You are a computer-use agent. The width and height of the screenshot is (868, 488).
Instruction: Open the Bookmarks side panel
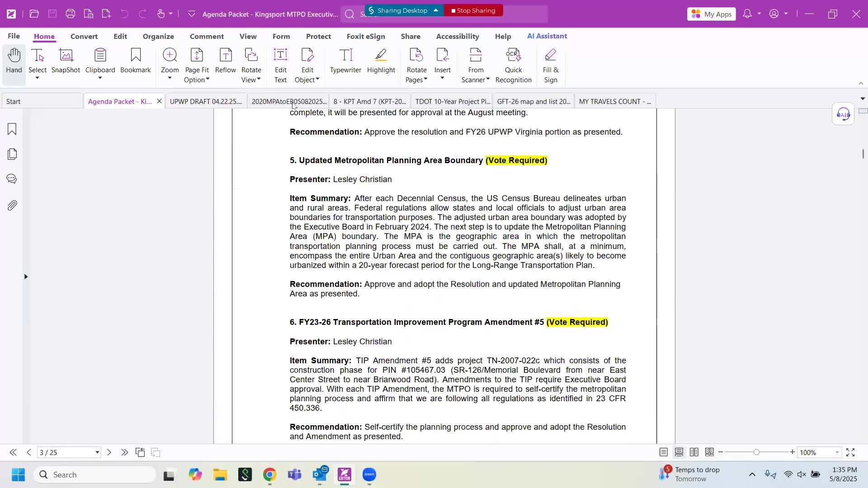coord(12,129)
